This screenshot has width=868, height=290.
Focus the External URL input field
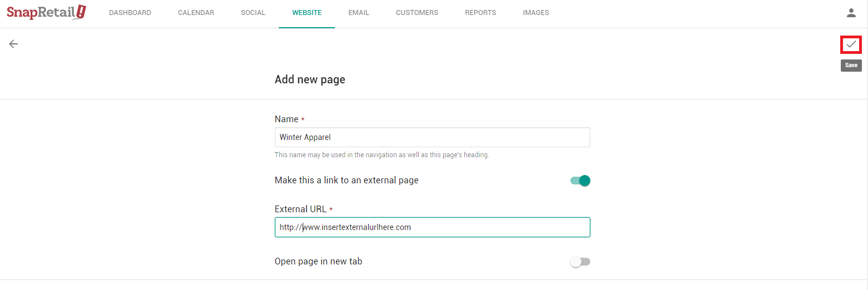pyautogui.click(x=432, y=227)
